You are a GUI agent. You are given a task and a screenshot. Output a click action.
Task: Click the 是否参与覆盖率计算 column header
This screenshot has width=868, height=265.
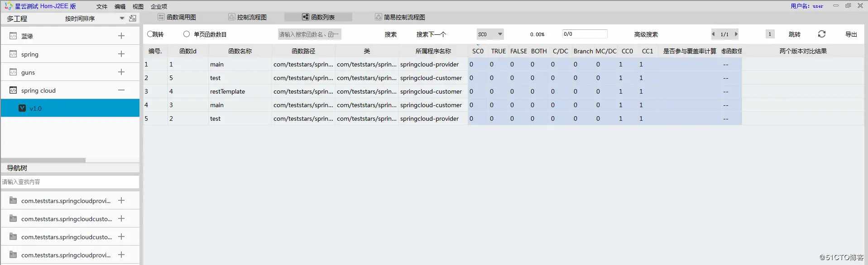tap(690, 51)
